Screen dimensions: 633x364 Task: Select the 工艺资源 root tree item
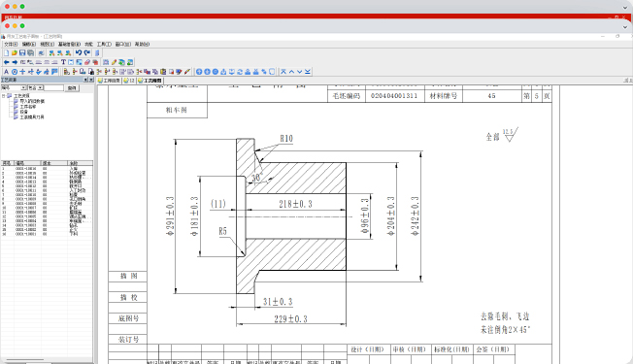[x=21, y=96]
